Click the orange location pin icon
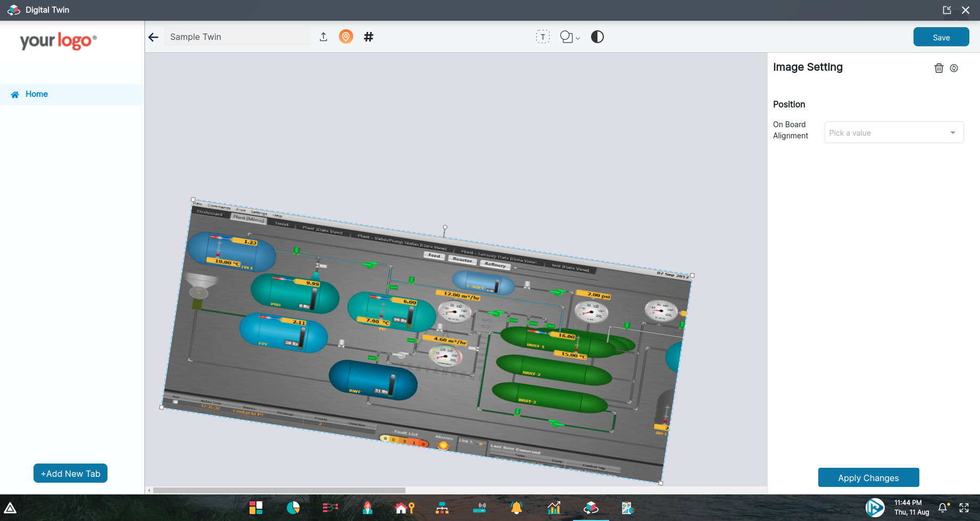This screenshot has height=521, width=980. click(x=346, y=37)
